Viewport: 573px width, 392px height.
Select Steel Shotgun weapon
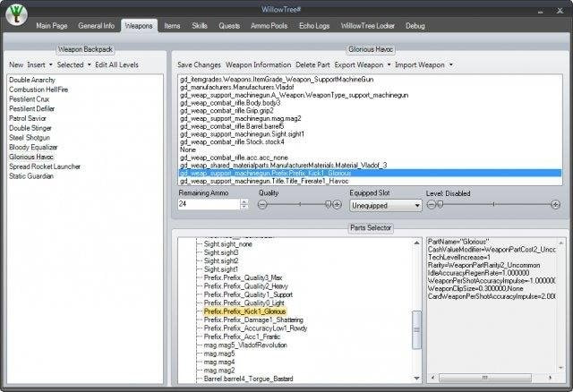click(30, 138)
